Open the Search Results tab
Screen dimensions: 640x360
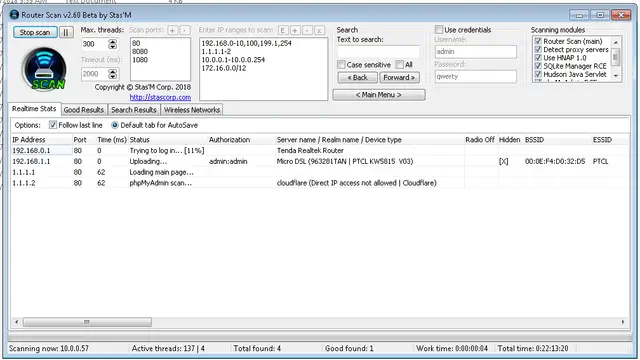134,110
